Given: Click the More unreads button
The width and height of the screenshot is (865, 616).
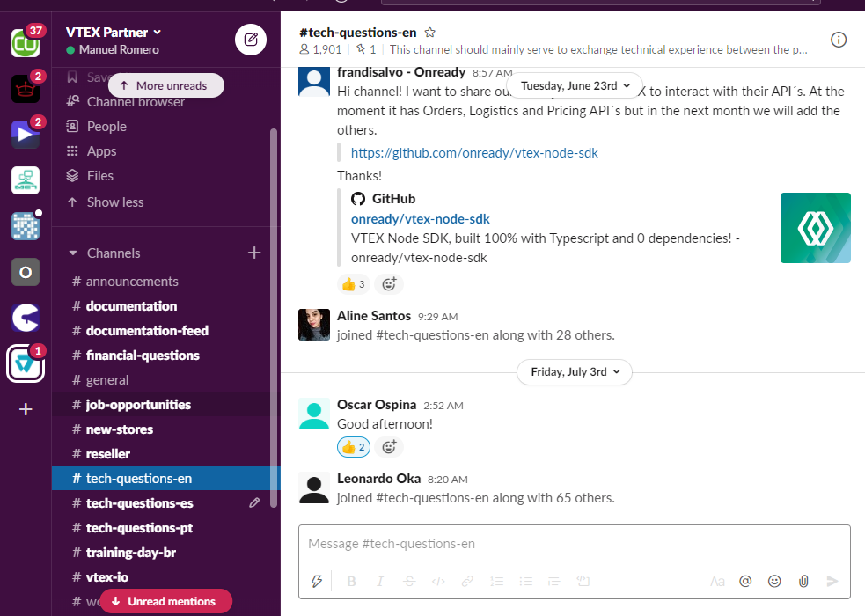Looking at the screenshot, I should (166, 85).
